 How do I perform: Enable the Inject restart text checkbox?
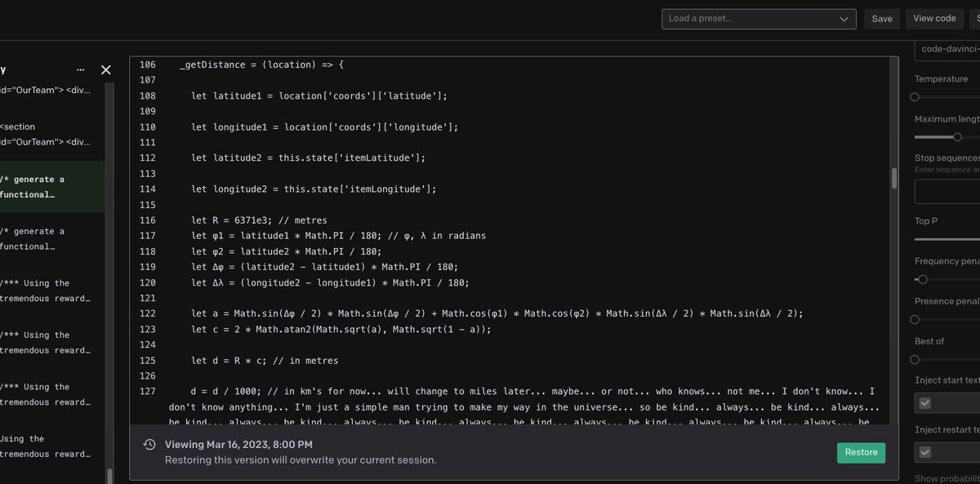tap(925, 451)
